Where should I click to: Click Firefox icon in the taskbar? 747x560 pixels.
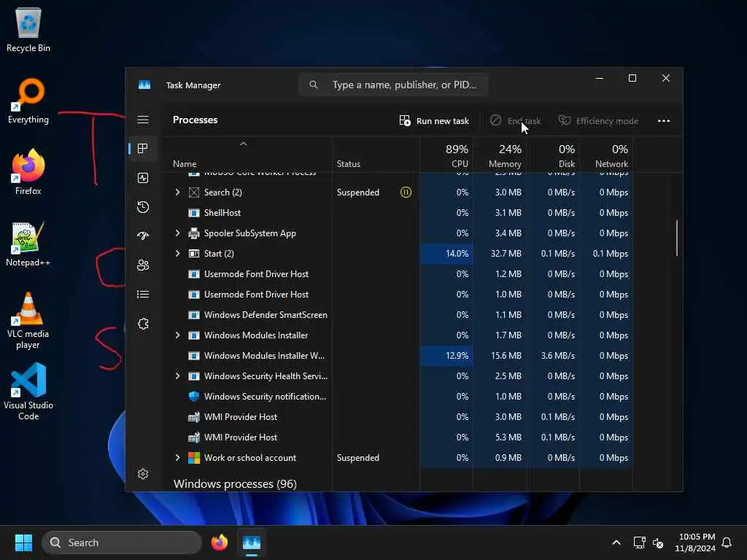220,542
